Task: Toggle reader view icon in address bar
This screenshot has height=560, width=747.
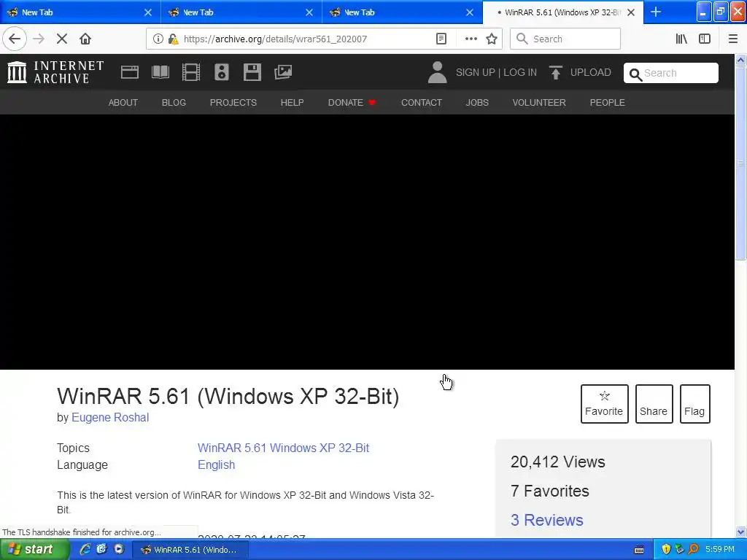Action: (x=441, y=39)
